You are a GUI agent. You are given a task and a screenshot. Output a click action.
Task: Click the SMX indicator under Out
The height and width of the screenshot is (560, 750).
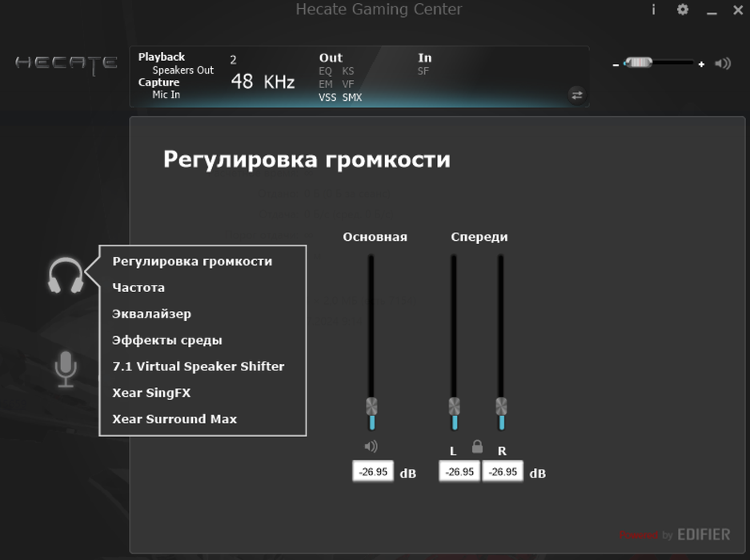352,97
